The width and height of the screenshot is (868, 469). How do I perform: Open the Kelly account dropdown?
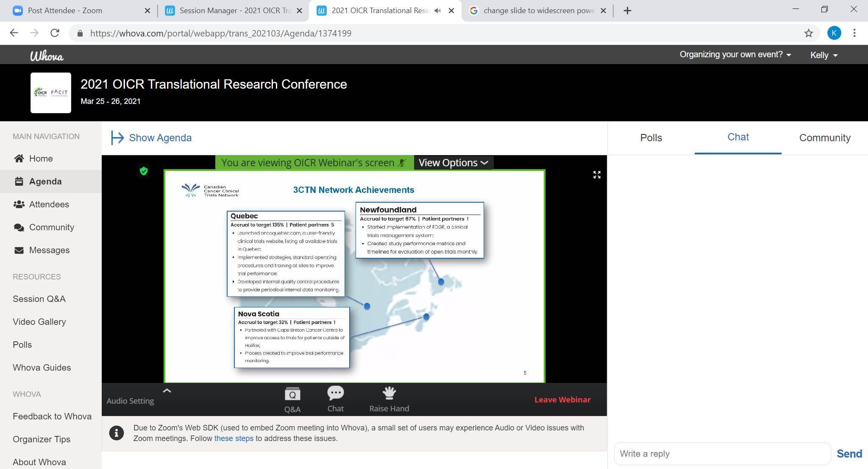tap(823, 55)
